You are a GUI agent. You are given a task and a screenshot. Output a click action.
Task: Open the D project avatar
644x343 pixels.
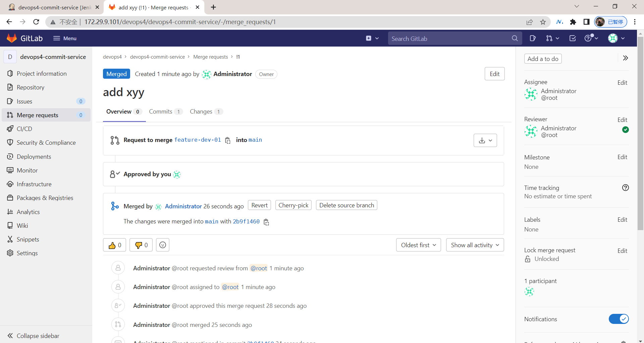[10, 57]
